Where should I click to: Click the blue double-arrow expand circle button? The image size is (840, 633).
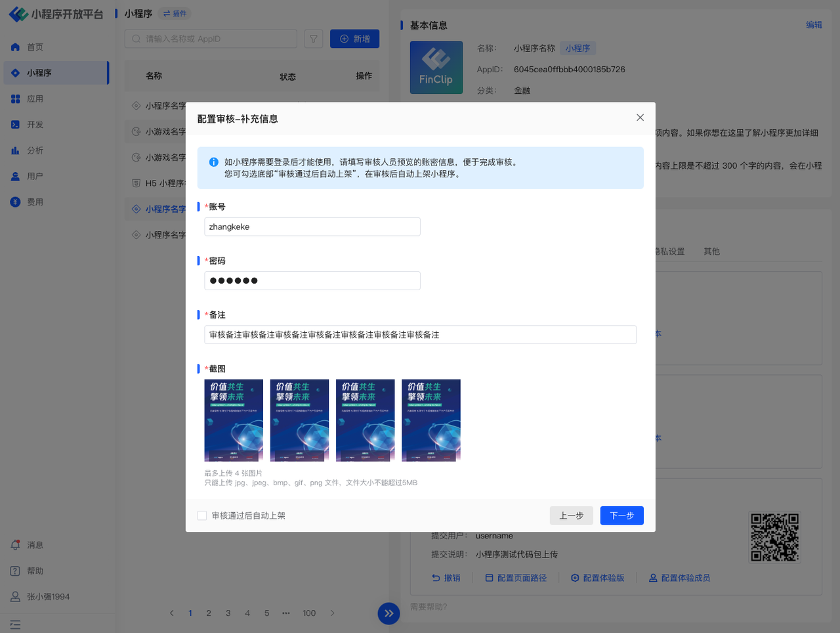pos(388,613)
